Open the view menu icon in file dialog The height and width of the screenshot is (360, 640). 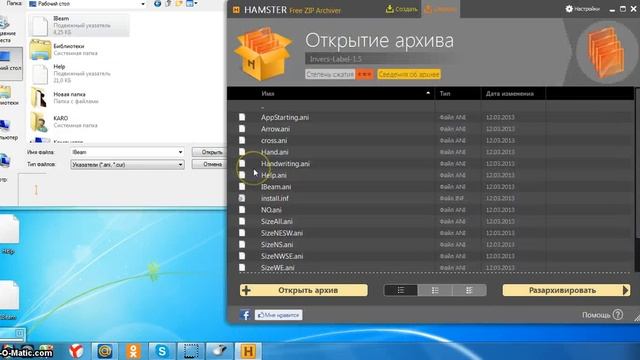(x=191, y=4)
